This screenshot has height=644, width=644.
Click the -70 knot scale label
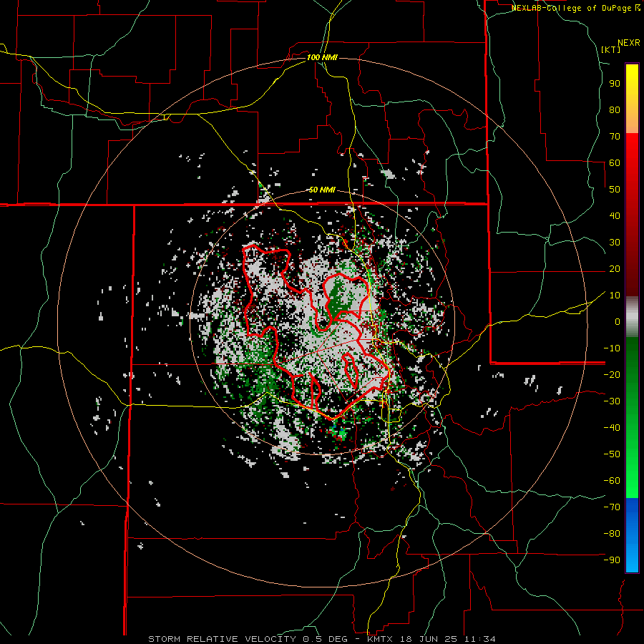612,507
